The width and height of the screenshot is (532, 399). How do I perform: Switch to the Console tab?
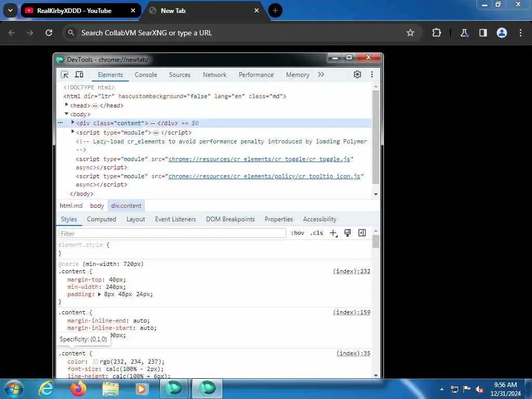tap(146, 75)
